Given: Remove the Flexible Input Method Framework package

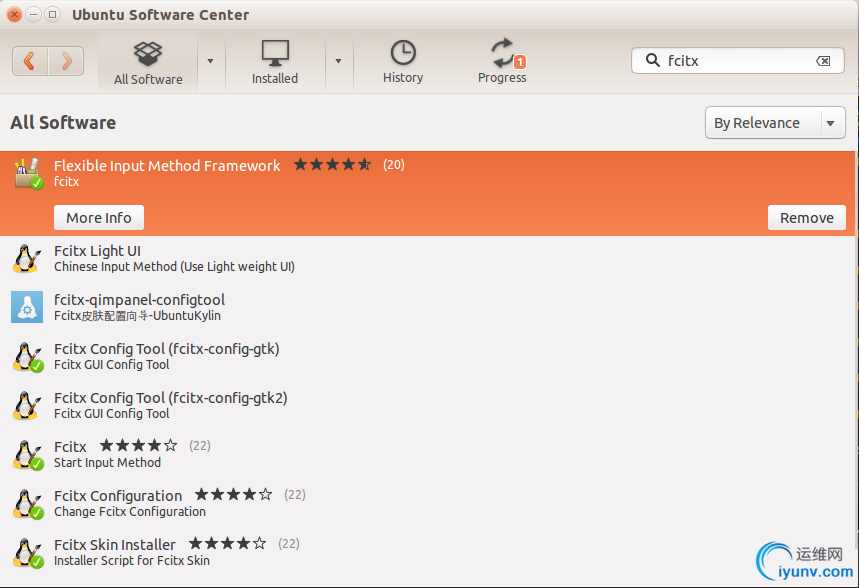Looking at the screenshot, I should (806, 218).
